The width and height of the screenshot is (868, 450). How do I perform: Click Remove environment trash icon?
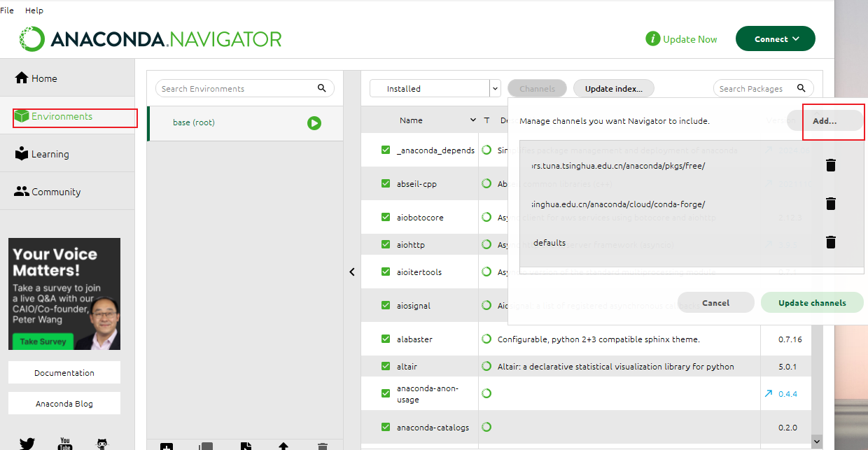(322, 447)
